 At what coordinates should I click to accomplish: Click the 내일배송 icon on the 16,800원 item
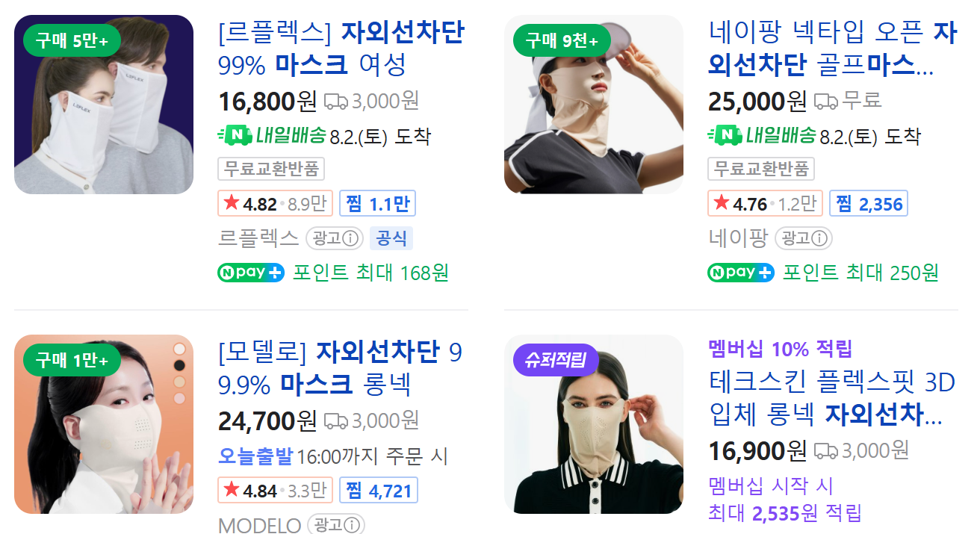pyautogui.click(x=272, y=135)
